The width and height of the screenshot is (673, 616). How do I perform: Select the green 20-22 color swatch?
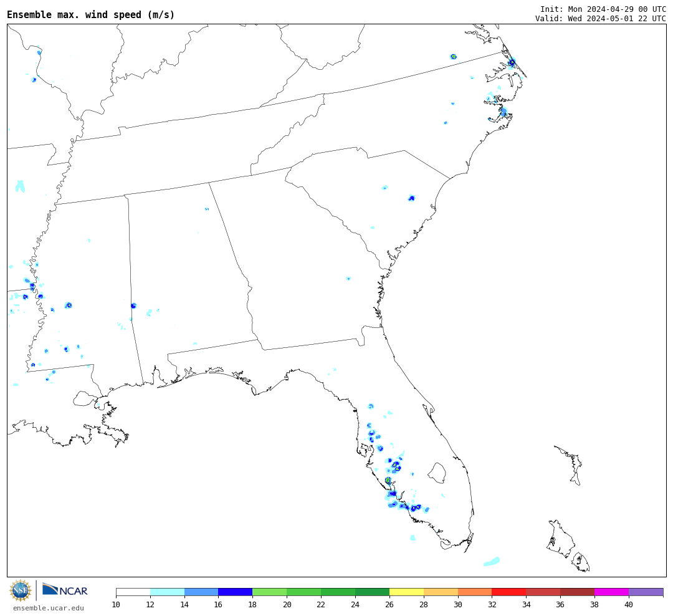tap(304, 592)
